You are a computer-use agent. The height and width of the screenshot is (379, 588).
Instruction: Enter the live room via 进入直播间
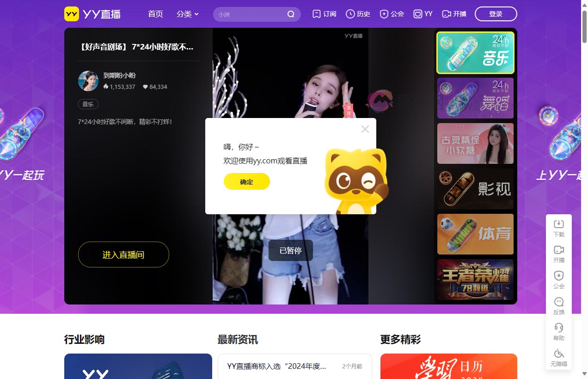click(123, 255)
